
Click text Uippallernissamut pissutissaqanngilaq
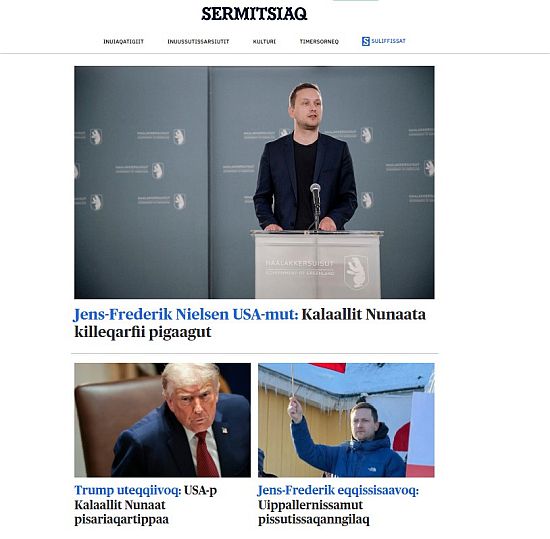pos(314,512)
